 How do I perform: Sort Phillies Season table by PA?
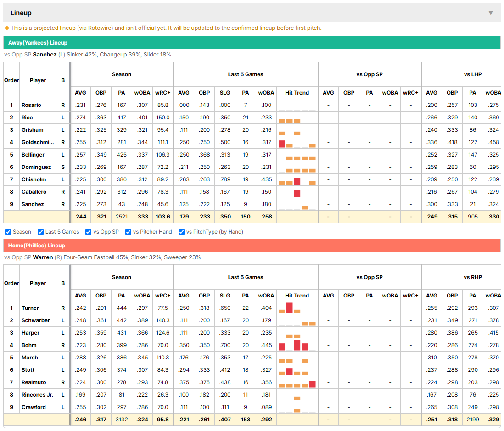pos(122,296)
